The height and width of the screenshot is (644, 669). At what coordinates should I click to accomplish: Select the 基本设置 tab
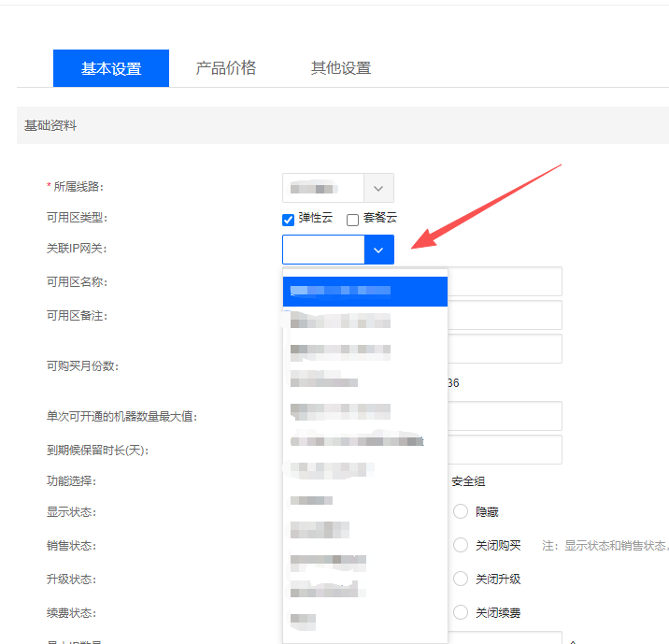click(x=111, y=68)
